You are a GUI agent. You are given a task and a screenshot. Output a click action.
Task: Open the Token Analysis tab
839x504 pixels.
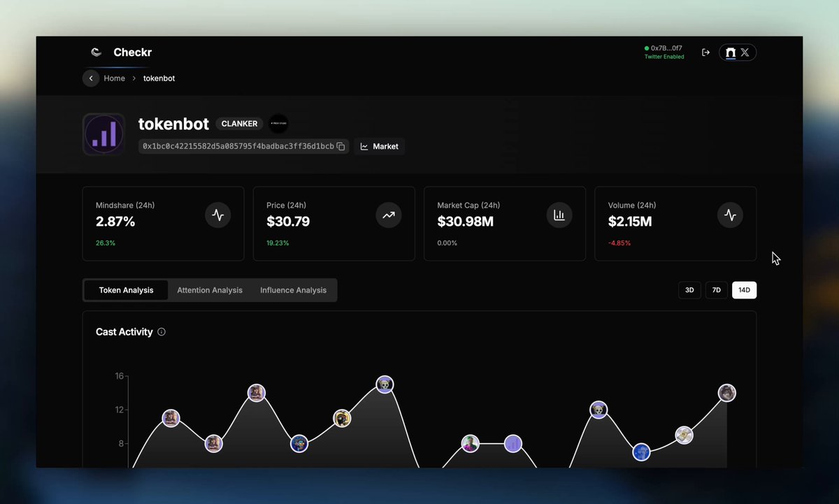coord(126,290)
